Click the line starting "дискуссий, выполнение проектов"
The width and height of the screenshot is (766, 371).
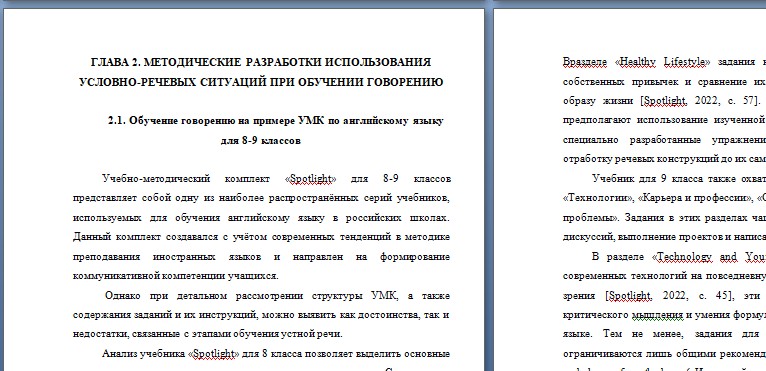(664, 237)
